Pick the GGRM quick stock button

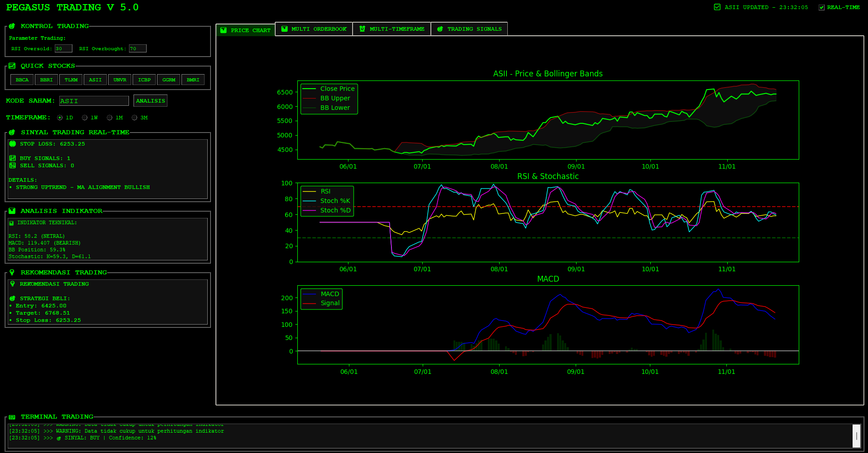169,80
